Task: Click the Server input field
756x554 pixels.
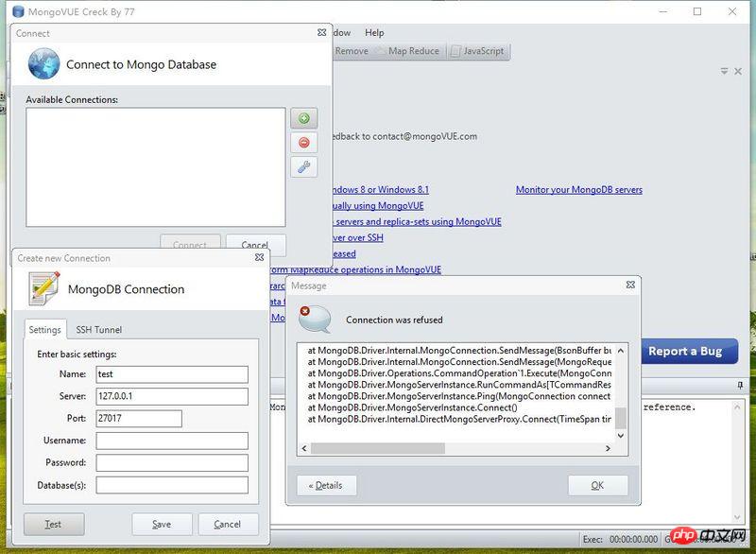Action: (172, 396)
